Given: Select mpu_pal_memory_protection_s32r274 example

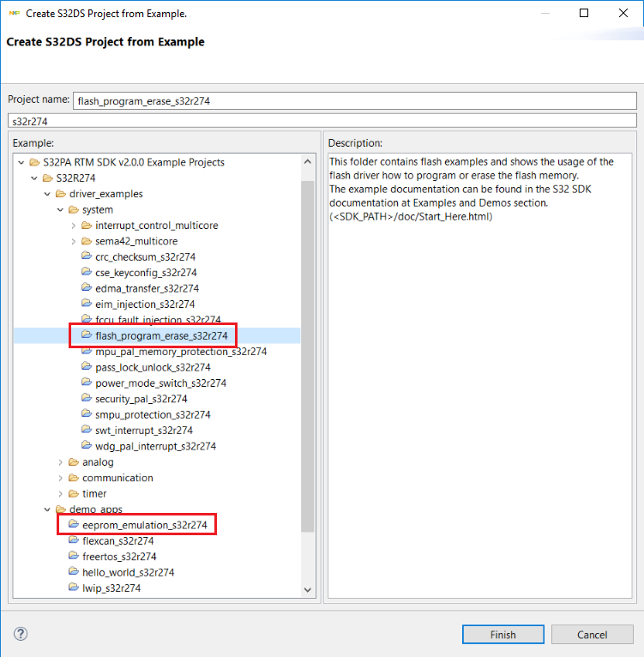Looking at the screenshot, I should pyautogui.click(x=181, y=352).
